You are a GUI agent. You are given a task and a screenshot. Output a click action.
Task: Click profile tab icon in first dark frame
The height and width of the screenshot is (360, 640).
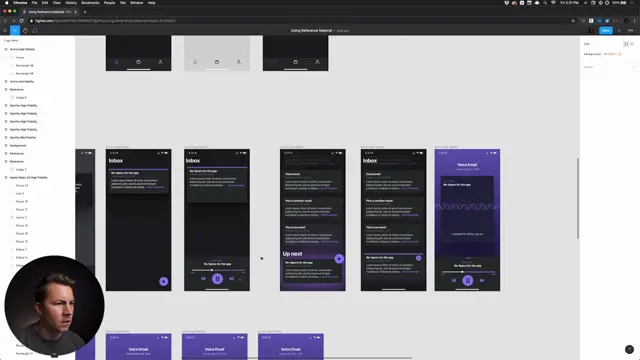tap(160, 62)
